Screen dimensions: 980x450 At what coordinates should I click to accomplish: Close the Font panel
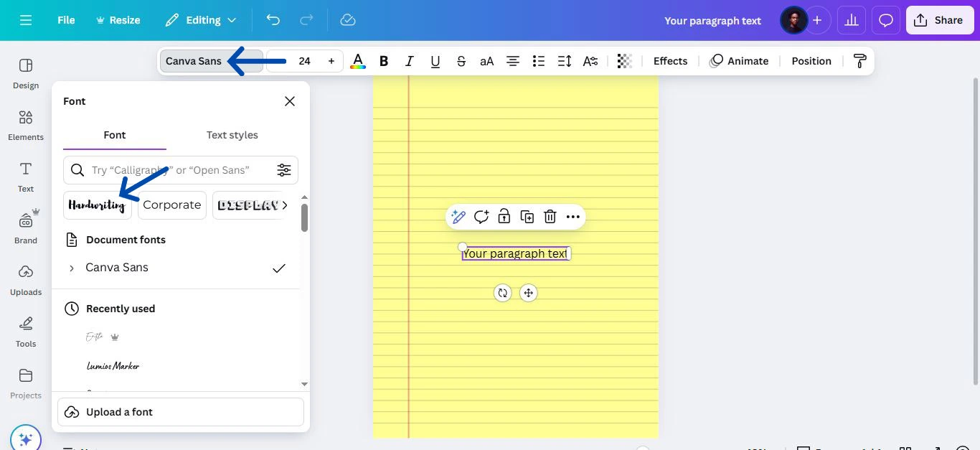[290, 101]
